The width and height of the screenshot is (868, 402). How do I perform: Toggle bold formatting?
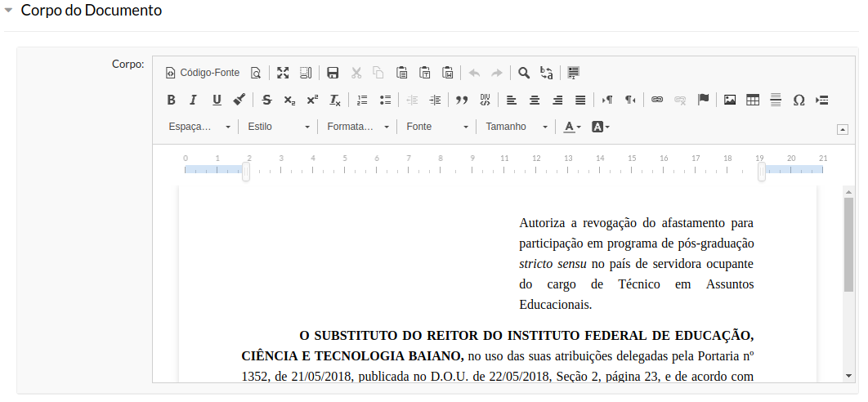pos(171,100)
